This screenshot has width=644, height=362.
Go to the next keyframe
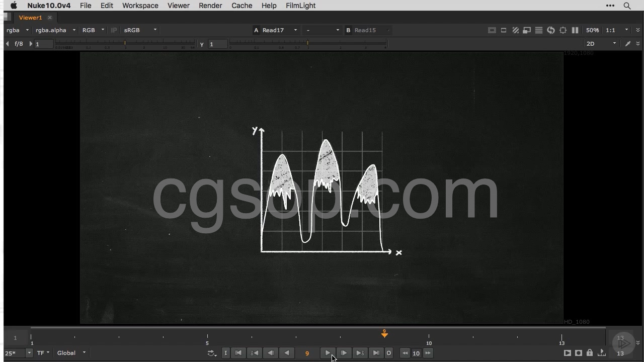(x=360, y=353)
